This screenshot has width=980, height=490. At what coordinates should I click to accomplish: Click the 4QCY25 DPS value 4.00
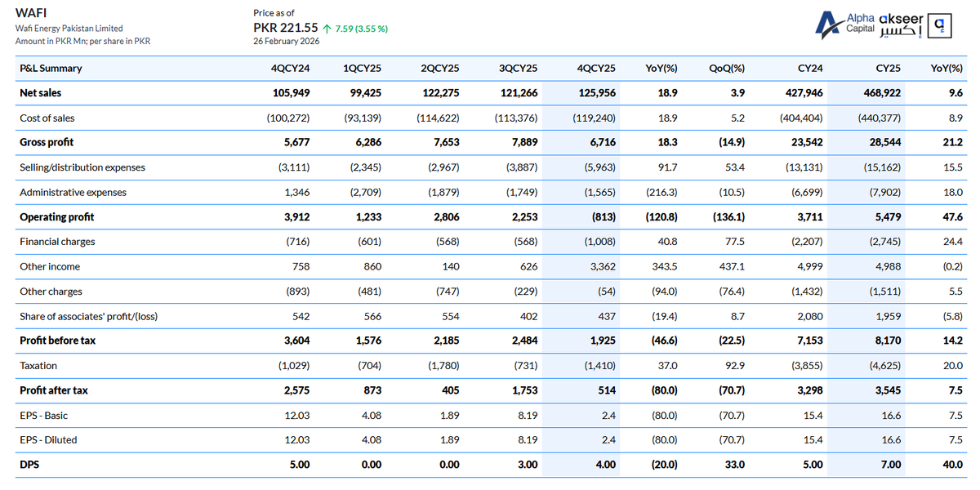tap(606, 465)
